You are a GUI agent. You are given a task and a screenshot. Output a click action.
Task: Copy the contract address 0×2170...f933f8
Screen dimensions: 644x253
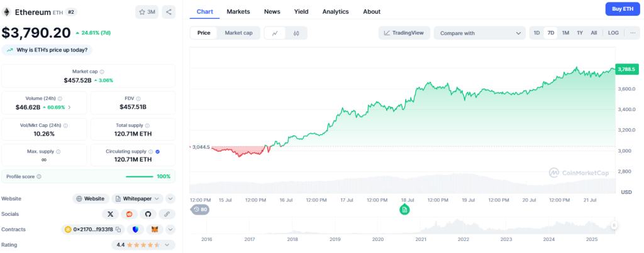[118, 229]
